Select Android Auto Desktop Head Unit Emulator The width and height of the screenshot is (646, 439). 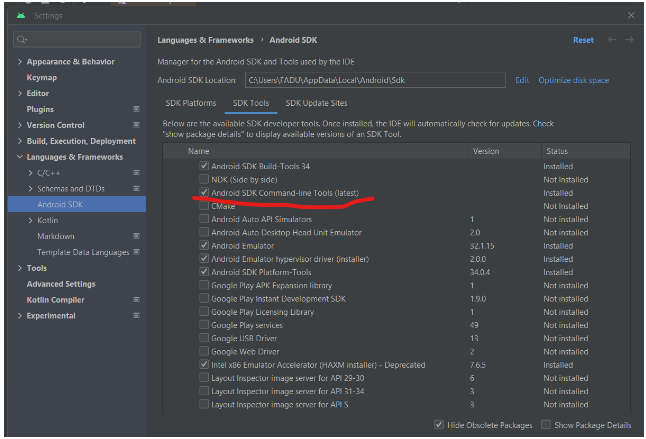(286, 232)
